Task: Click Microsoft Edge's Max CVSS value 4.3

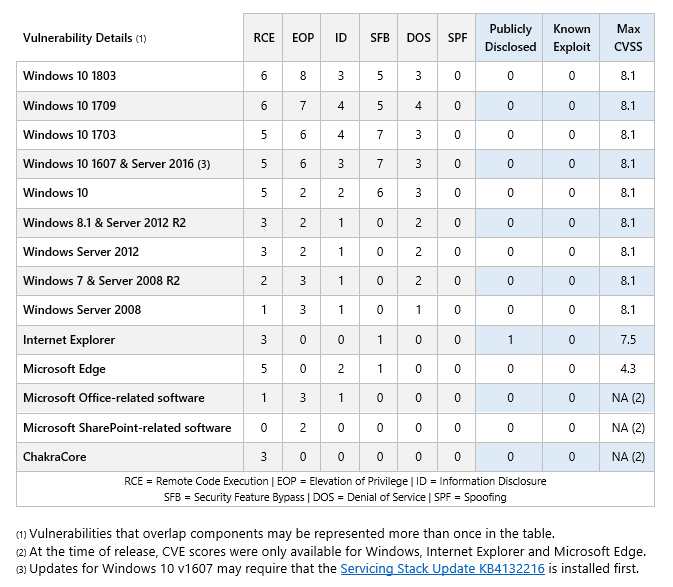Action: 628,369
